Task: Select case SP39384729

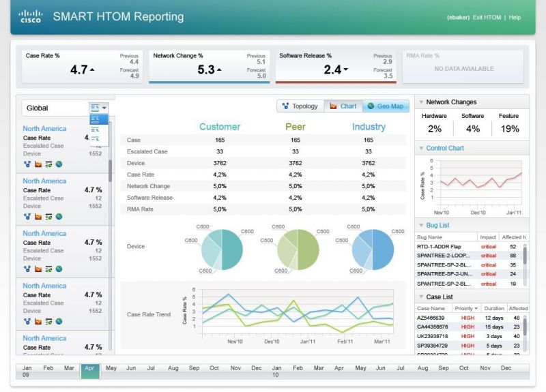Action: [470, 346]
